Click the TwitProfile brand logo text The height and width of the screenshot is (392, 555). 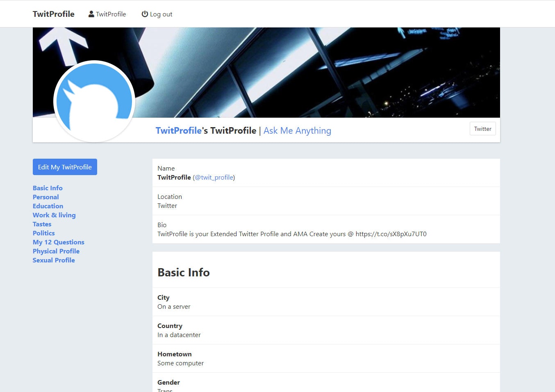(53, 14)
